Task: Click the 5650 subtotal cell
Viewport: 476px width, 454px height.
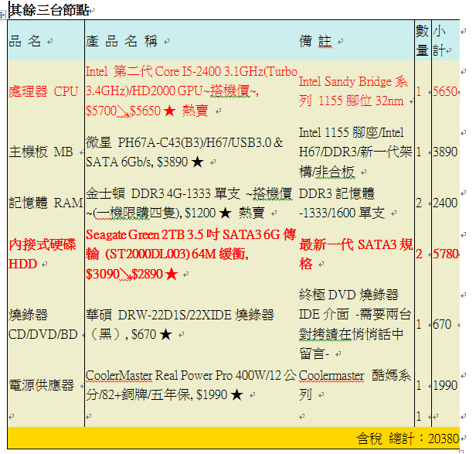Action: point(445,91)
